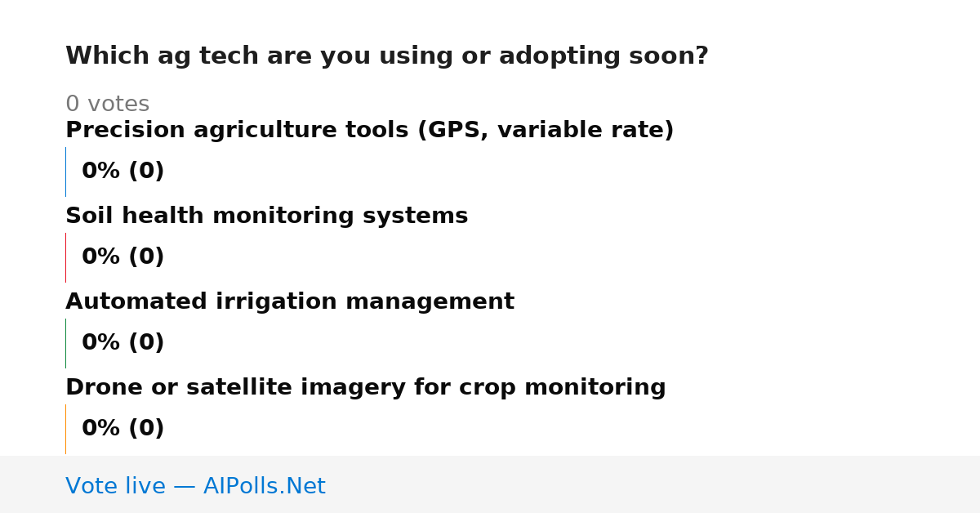Screen dimensions: 980x513
Task: Click the 0 votes counter text
Action: coord(107,105)
